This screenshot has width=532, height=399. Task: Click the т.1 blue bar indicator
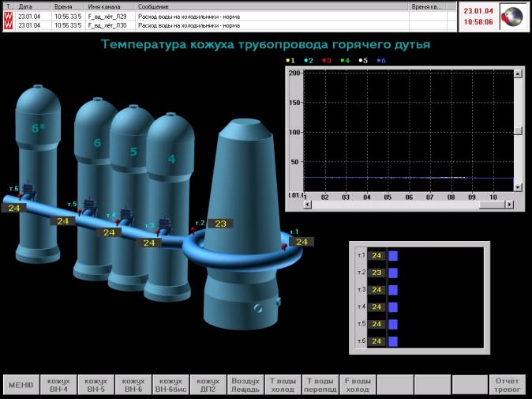coord(393,255)
